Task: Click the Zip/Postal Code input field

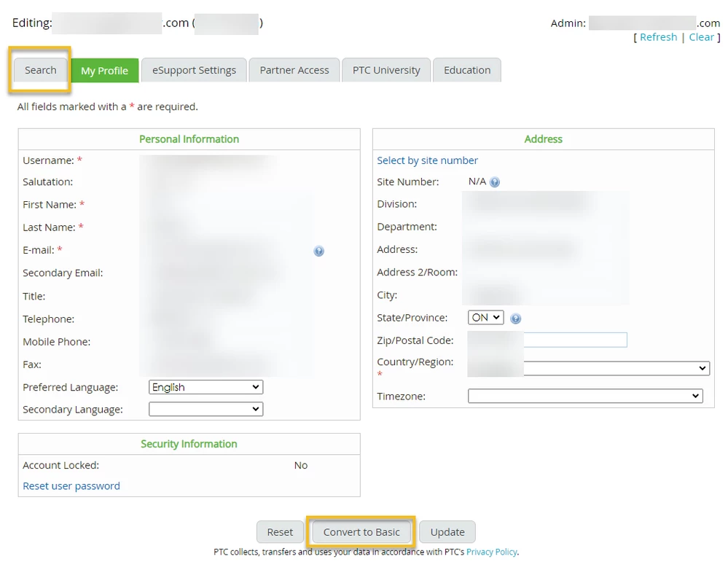Action: 547,340
